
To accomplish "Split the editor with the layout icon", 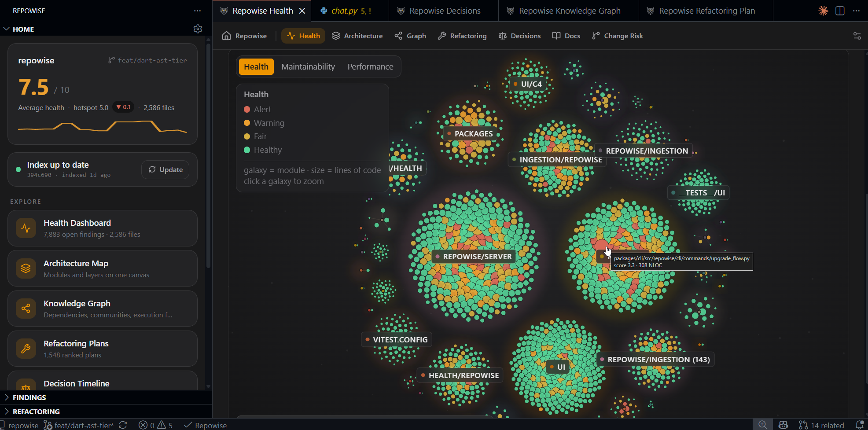I will [x=840, y=11].
